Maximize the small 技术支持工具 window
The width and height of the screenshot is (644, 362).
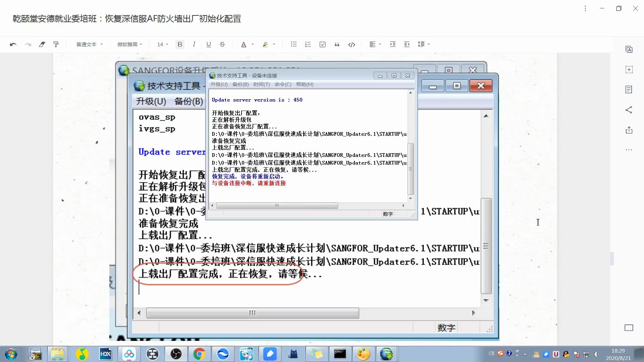tap(394, 76)
